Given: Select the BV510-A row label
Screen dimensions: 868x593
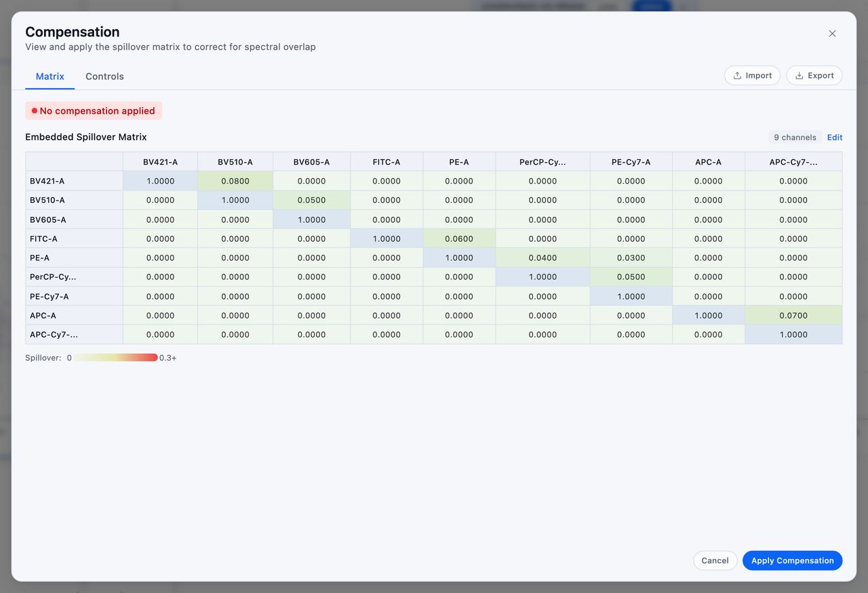Looking at the screenshot, I should pyautogui.click(x=75, y=200).
